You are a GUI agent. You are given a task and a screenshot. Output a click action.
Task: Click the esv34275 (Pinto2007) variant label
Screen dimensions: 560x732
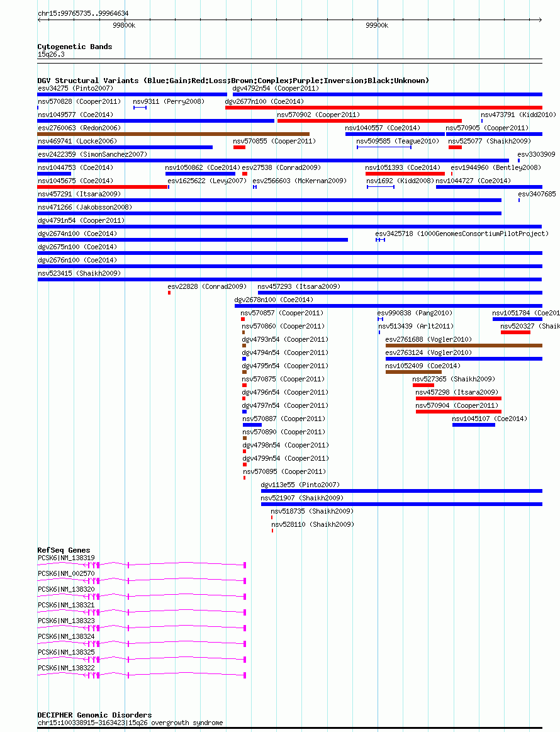click(x=75, y=88)
